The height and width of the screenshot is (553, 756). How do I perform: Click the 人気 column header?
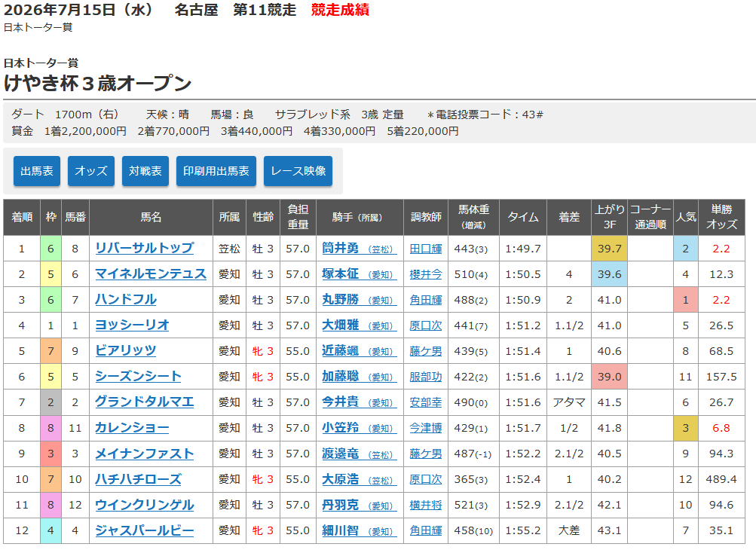pyautogui.click(x=686, y=217)
